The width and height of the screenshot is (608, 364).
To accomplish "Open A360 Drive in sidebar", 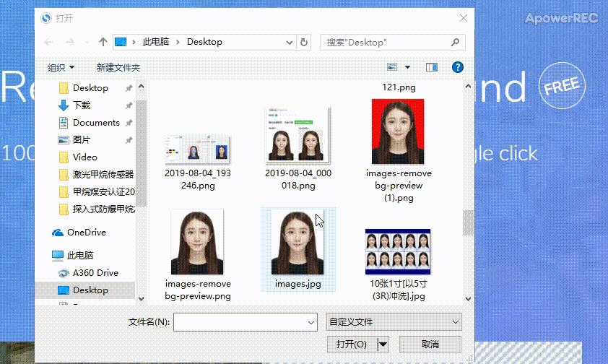I will (88, 272).
